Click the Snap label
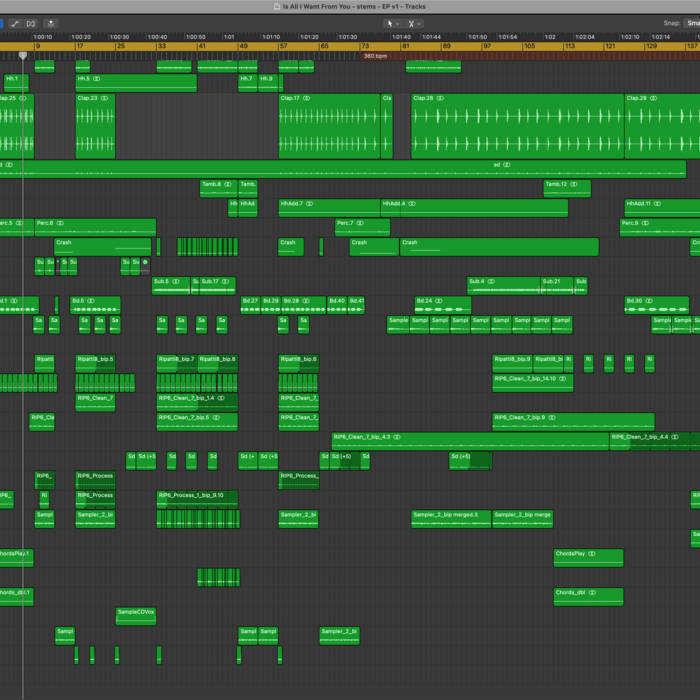 (x=671, y=23)
